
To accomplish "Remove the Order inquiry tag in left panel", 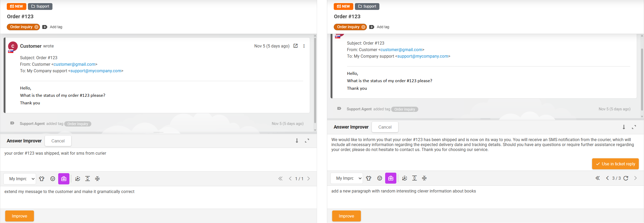I will pyautogui.click(x=36, y=27).
